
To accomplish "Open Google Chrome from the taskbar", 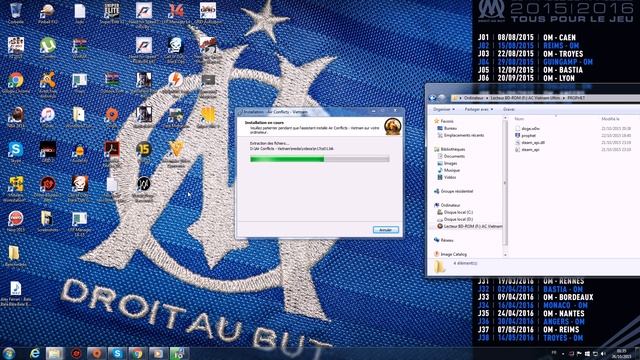I will [137, 353].
